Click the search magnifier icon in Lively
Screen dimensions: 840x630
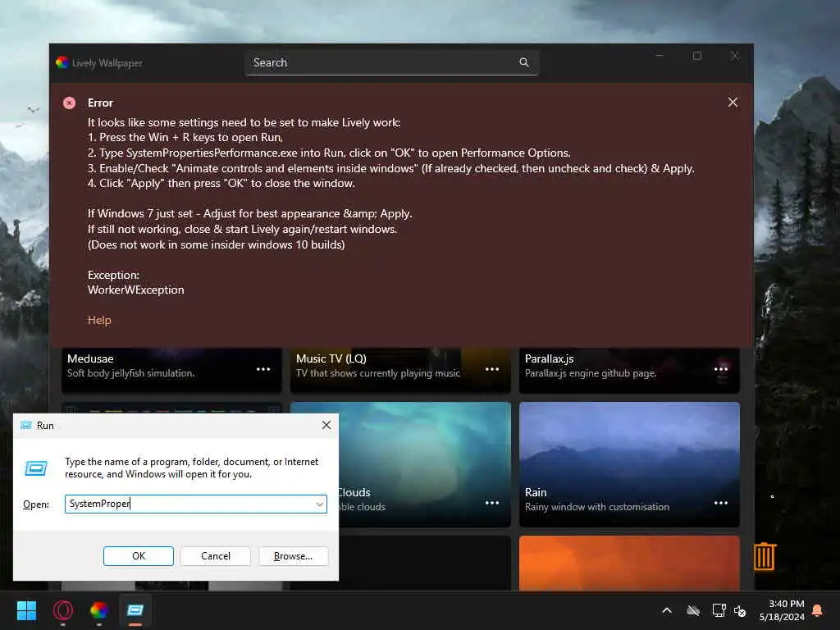click(x=524, y=62)
